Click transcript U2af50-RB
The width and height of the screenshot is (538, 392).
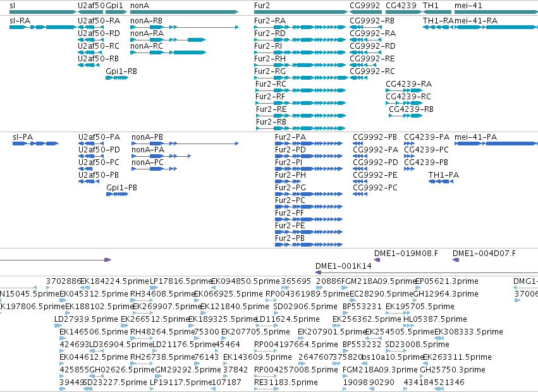click(x=99, y=59)
